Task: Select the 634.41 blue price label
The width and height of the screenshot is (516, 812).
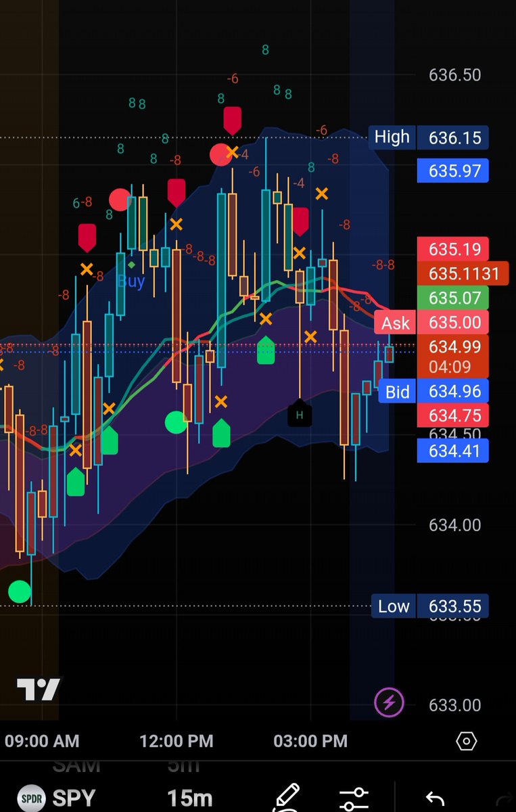Action: coord(453,451)
